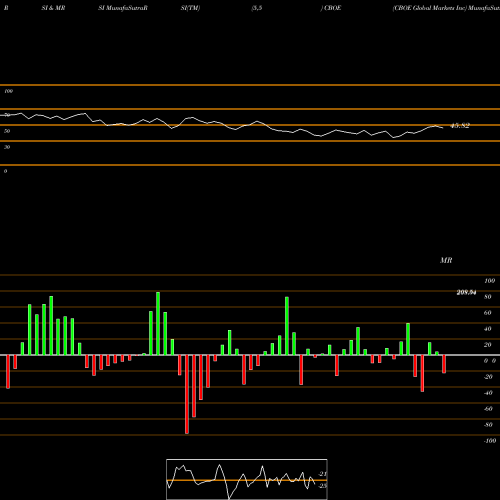Click the MR axis label -20
The height and width of the screenshot is (500, 500).
(x=488, y=377)
